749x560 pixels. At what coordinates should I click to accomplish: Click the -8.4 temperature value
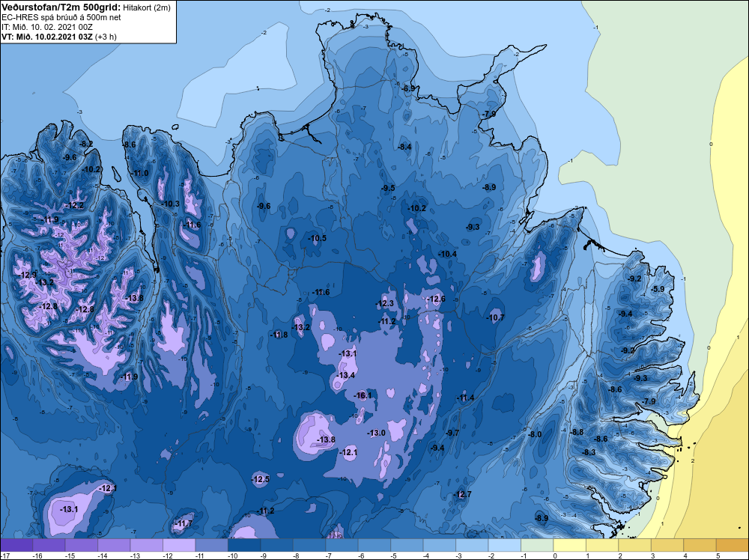tap(404, 147)
